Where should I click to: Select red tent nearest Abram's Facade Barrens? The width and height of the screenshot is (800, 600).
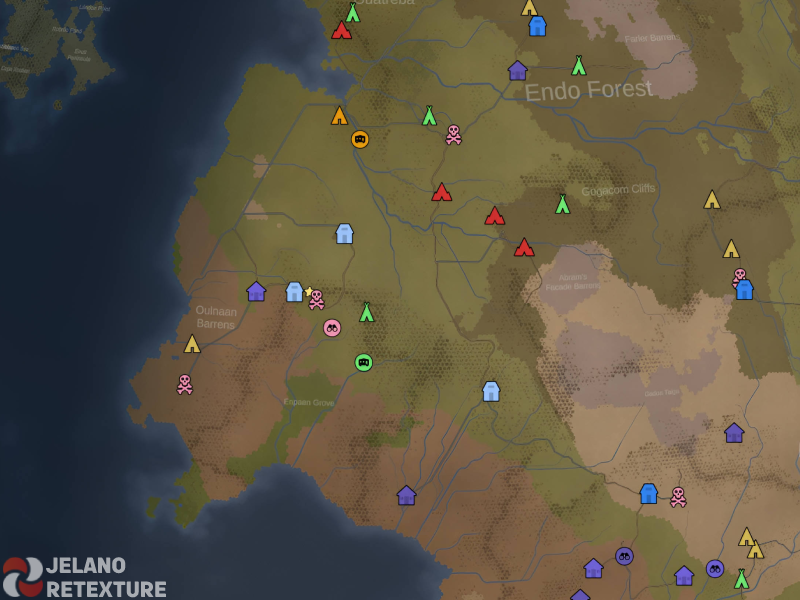pyautogui.click(x=524, y=247)
